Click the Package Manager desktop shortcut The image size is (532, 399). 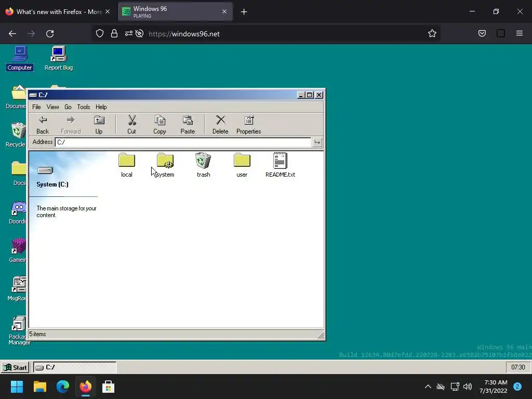coord(18,330)
